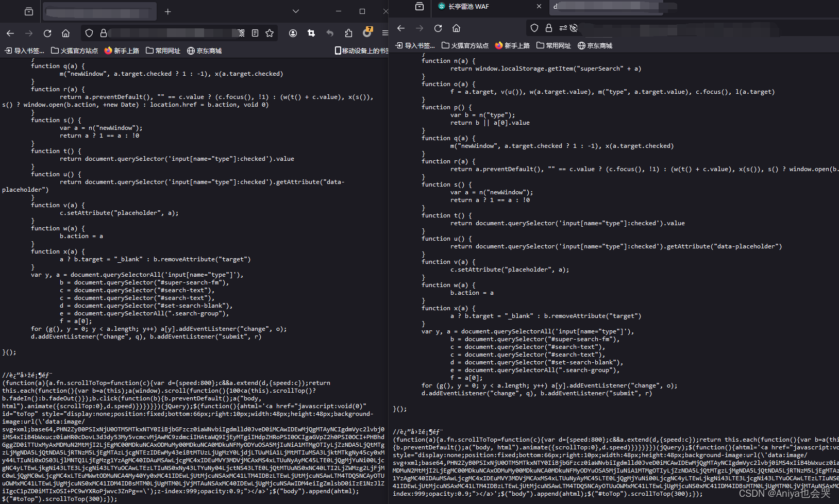Expand the list all tabs chevron

pyautogui.click(x=295, y=11)
